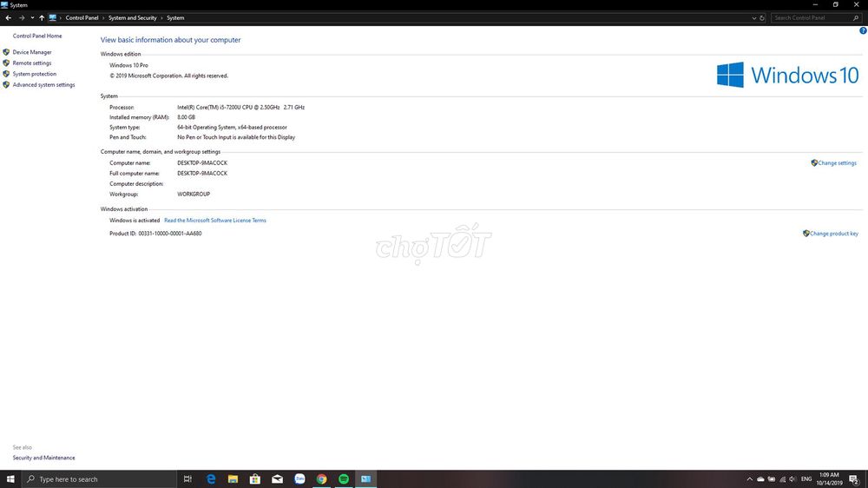868x488 pixels.
Task: Open Zalo app from taskbar
Action: pos(299,479)
